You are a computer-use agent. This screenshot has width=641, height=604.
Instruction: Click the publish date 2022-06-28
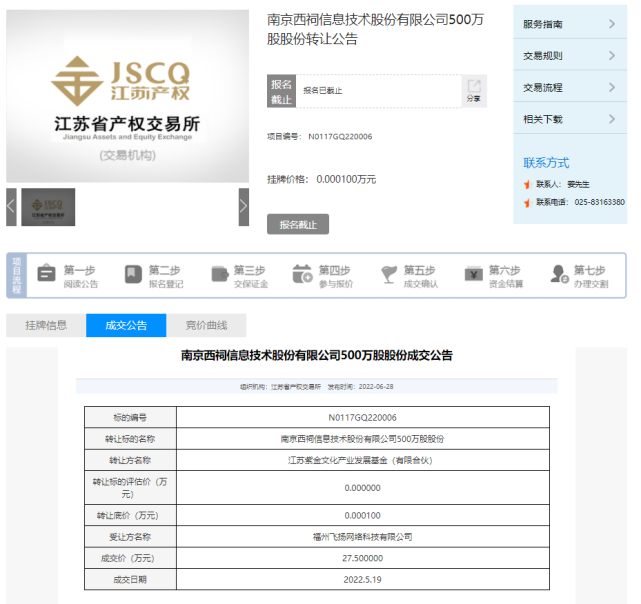tap(376, 386)
